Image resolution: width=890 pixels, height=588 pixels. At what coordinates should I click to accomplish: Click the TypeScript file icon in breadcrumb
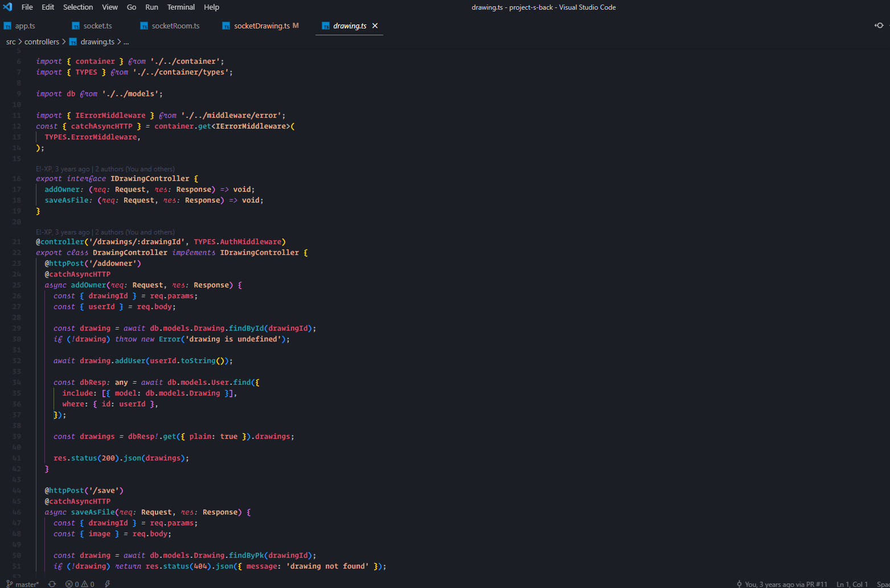pyautogui.click(x=73, y=42)
